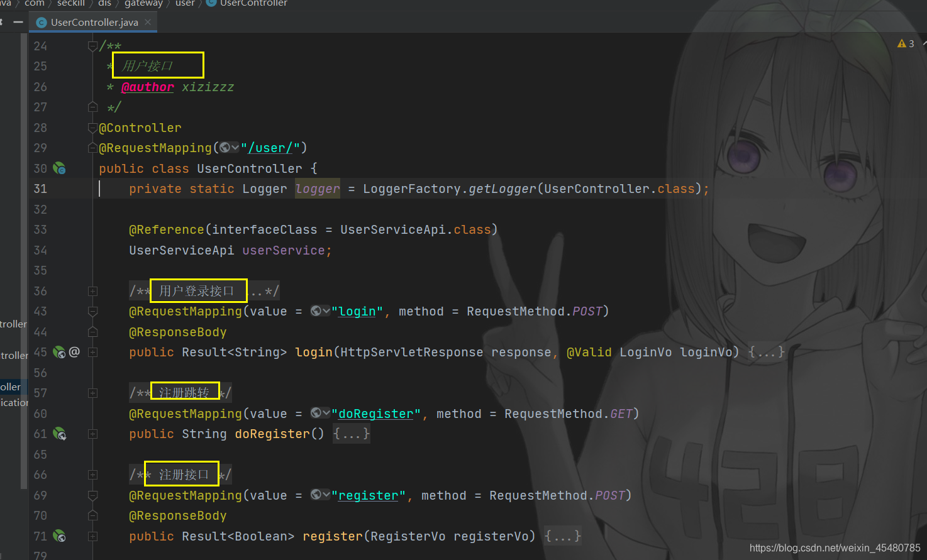
Task: Click the Java class icon on the UserController.java tab
Action: 42,23
